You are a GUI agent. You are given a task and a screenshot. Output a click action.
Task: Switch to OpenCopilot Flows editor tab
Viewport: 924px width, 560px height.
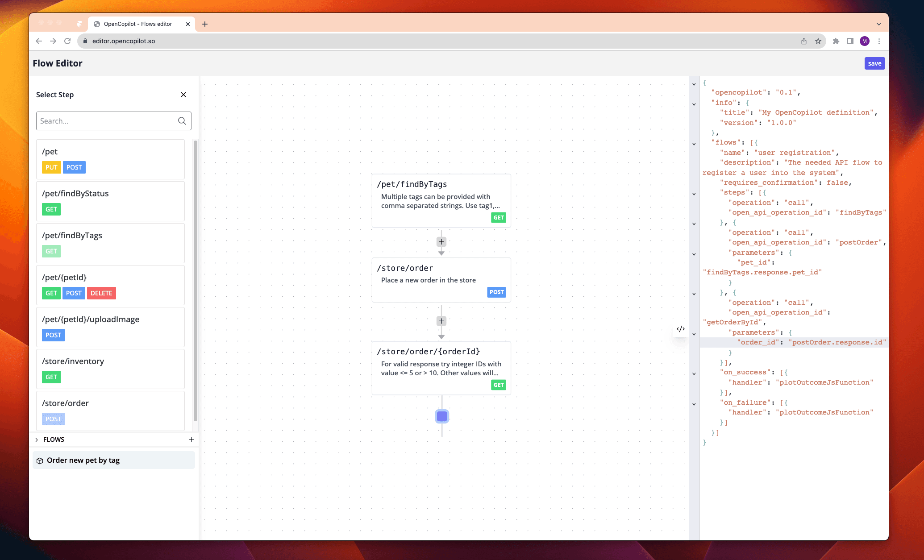(x=137, y=24)
